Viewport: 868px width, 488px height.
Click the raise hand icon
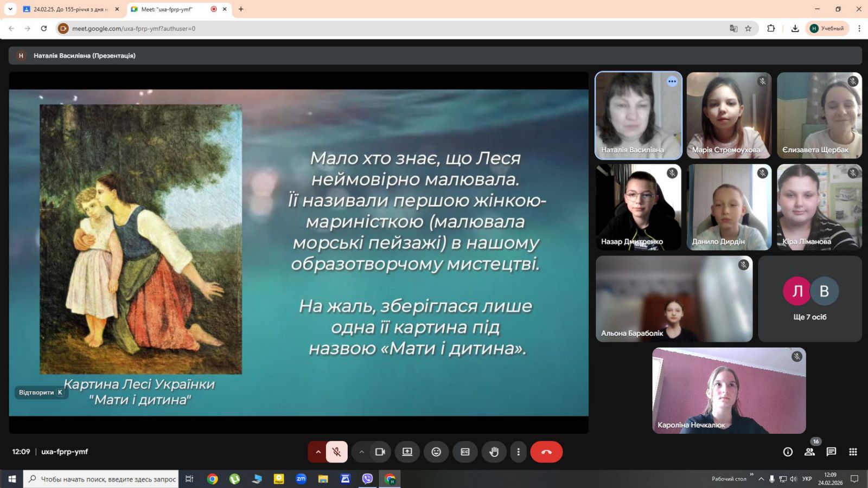494,452
